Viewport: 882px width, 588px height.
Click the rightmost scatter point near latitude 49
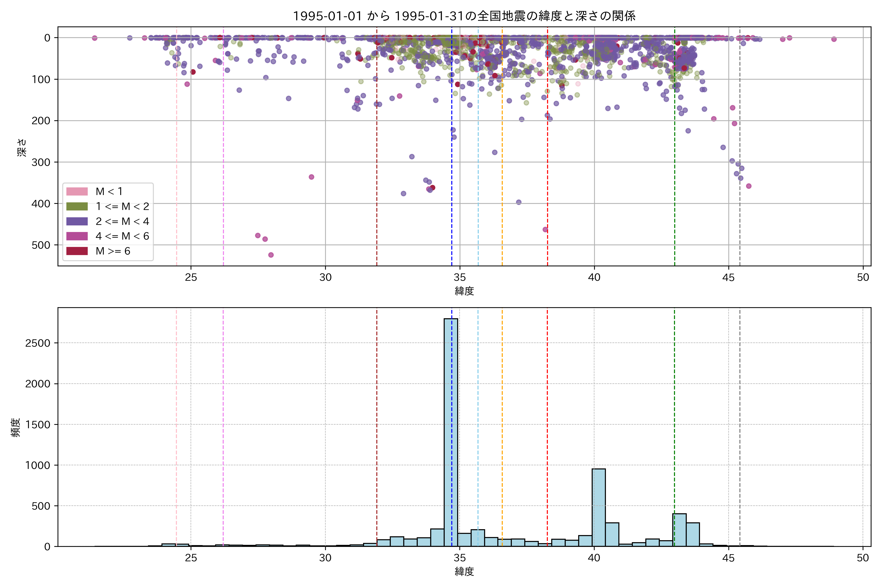tap(834, 39)
